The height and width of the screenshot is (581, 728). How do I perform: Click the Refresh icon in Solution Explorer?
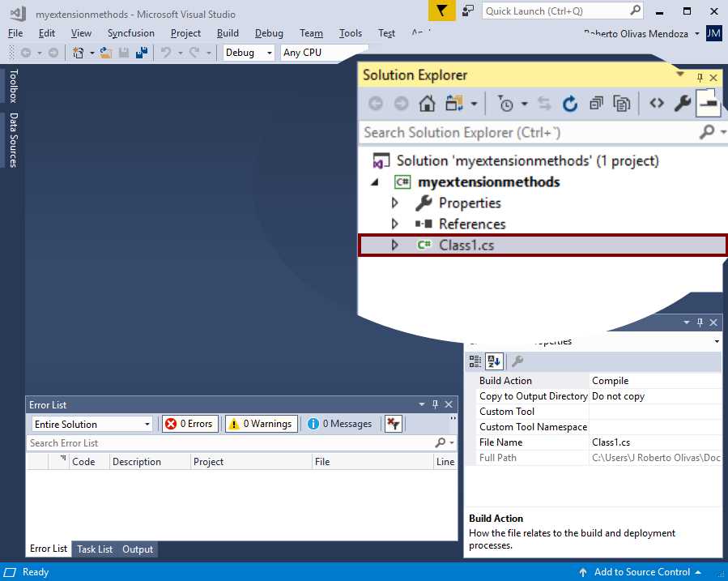point(570,103)
